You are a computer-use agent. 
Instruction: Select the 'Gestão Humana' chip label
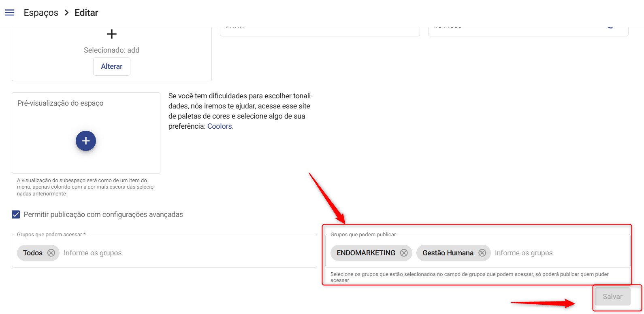pos(448,253)
